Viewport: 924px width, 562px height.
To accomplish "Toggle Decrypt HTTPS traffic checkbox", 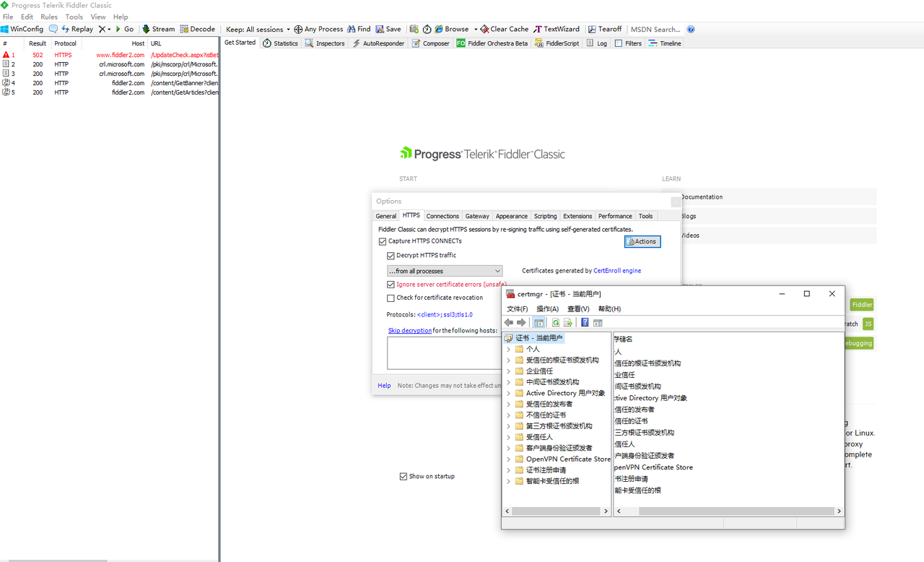I will click(391, 256).
